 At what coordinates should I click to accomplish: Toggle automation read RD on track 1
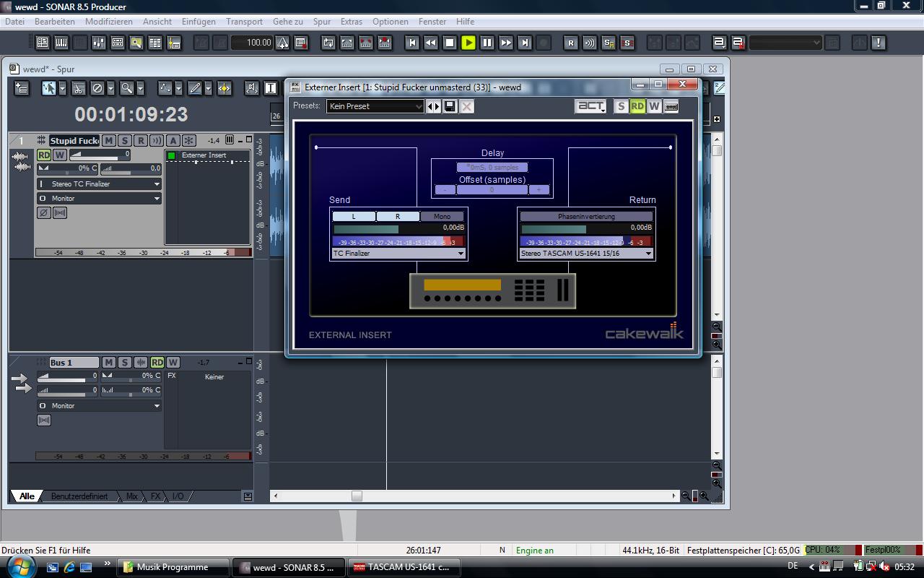pyautogui.click(x=44, y=155)
